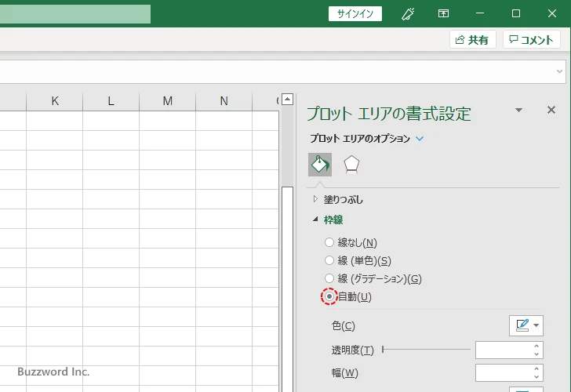Decrease 幅 with the down spinner
This screenshot has width=571, height=392.
(x=536, y=377)
